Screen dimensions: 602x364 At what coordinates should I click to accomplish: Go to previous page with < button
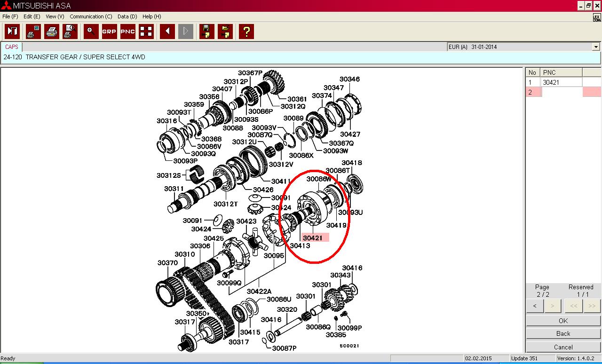(535, 306)
